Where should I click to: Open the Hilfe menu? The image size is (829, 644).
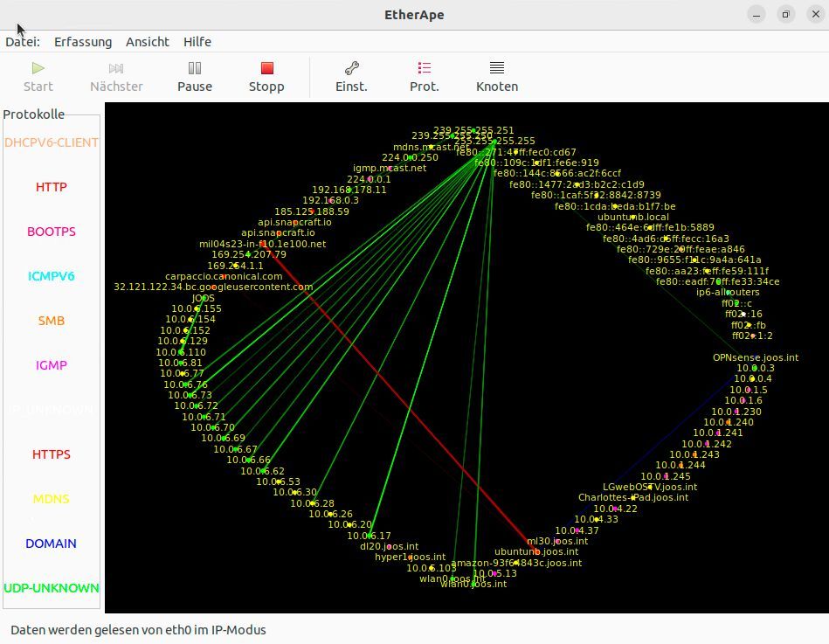click(197, 42)
